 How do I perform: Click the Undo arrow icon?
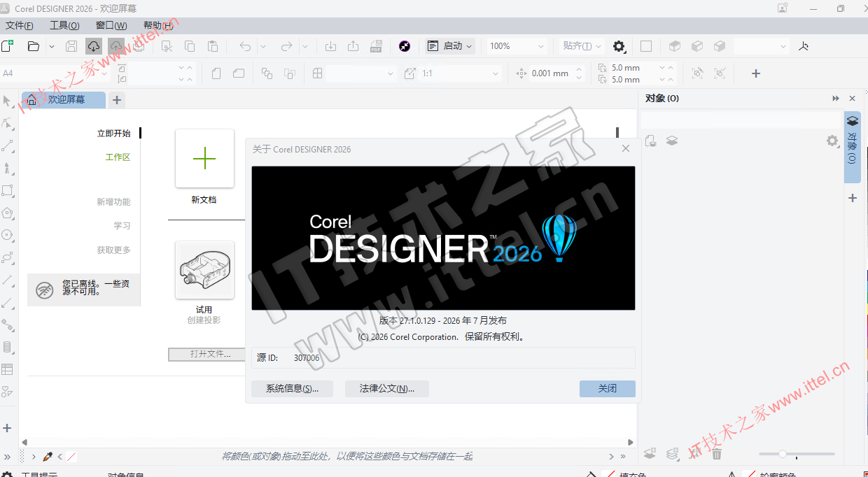coord(245,46)
